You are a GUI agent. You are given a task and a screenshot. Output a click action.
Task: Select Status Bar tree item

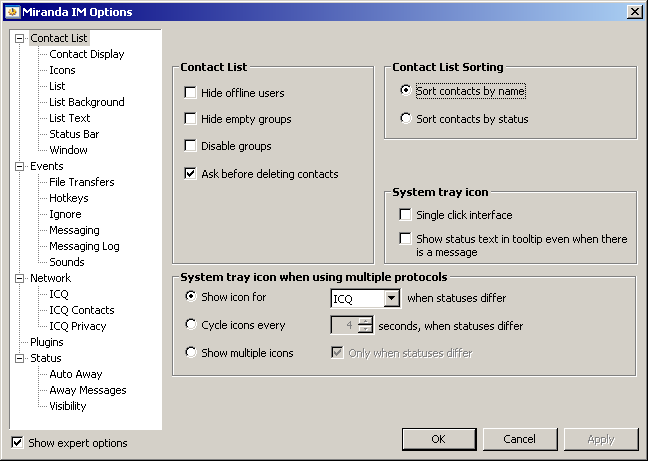[74, 134]
